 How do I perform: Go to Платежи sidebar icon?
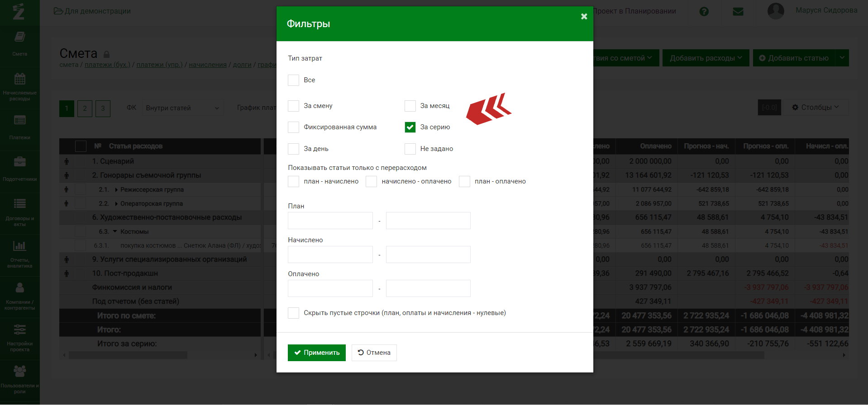19,120
